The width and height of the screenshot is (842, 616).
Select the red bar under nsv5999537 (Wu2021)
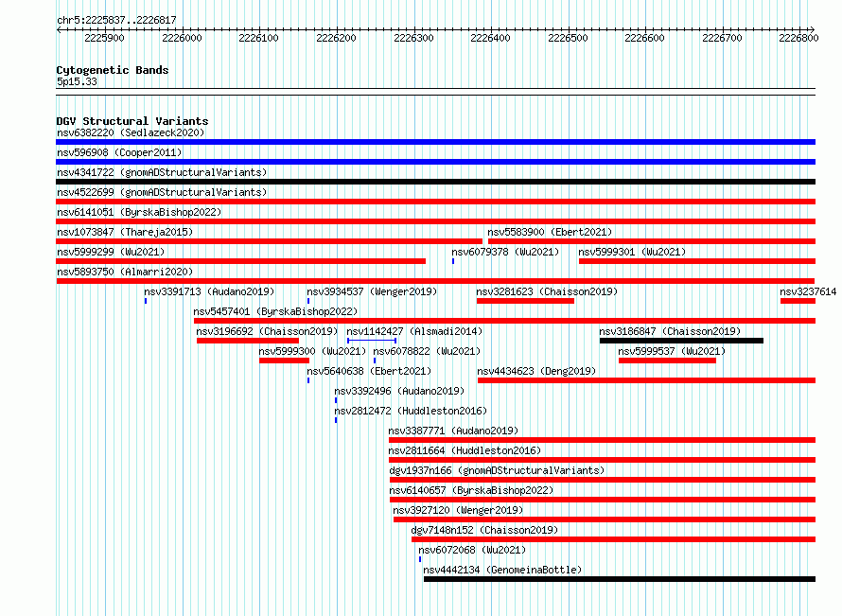(x=668, y=361)
